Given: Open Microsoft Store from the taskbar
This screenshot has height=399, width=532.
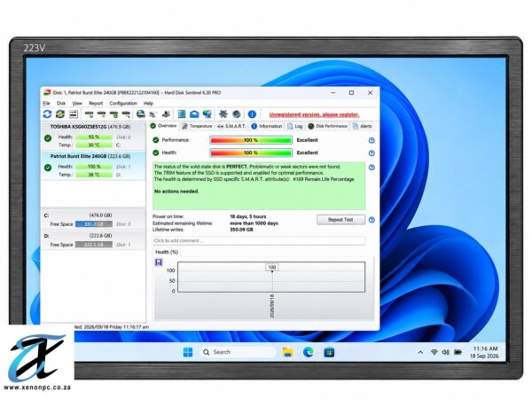Looking at the screenshot, I should 329,352.
